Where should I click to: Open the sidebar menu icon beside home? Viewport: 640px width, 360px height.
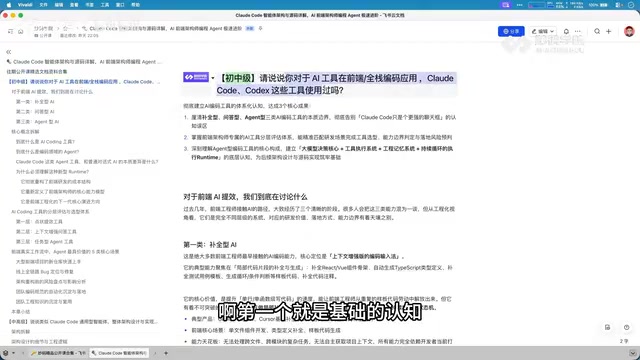coord(10,31)
